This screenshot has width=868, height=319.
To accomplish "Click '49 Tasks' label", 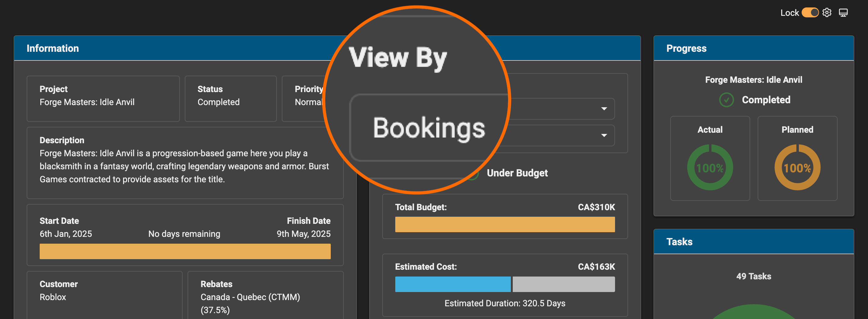I will [754, 276].
